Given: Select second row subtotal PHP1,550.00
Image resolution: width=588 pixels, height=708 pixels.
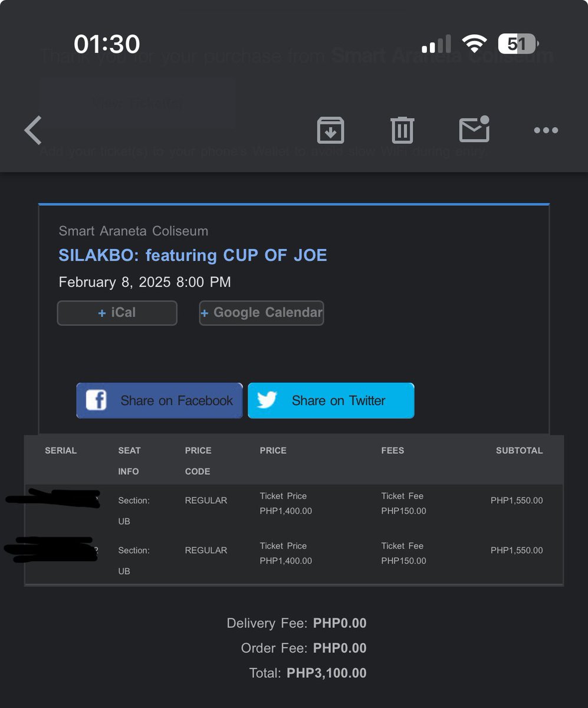Looking at the screenshot, I should pyautogui.click(x=517, y=550).
